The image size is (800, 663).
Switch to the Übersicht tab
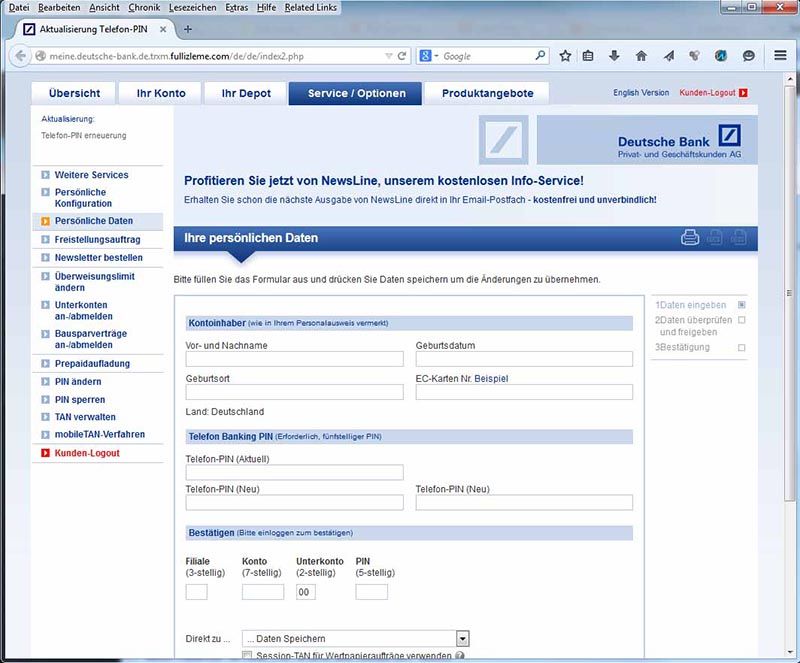[74, 93]
